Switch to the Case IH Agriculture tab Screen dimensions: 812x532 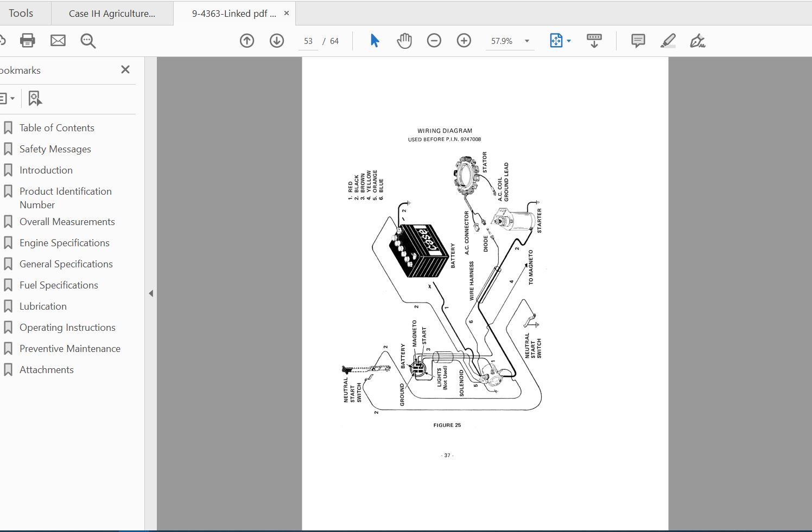point(112,14)
